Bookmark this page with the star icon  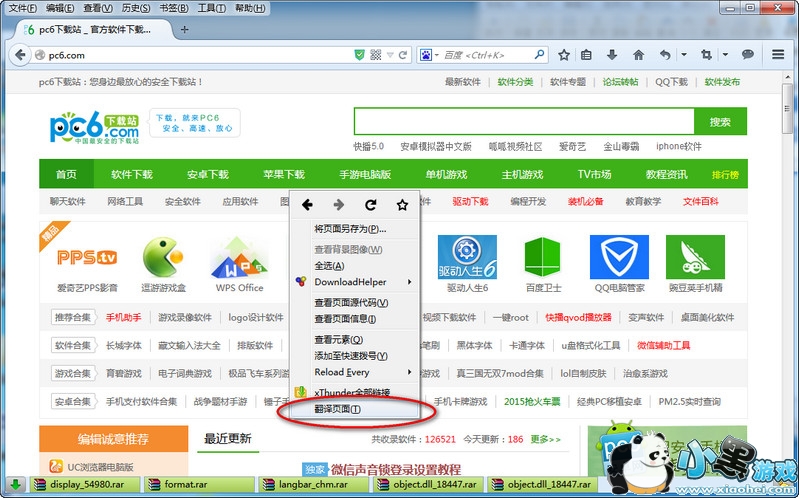564,55
